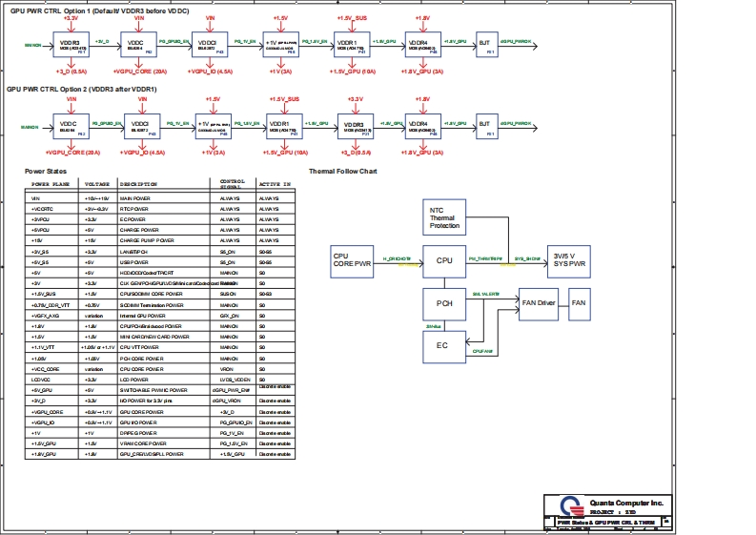756x535 pixels.
Task: Select VDDC block in Option 2 chain
Action: click(70, 126)
